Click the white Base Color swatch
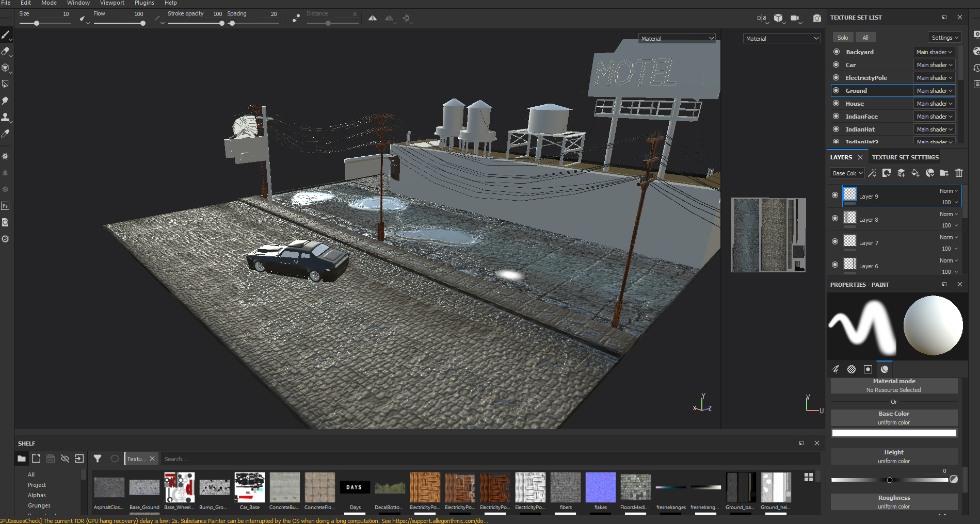 coord(894,433)
